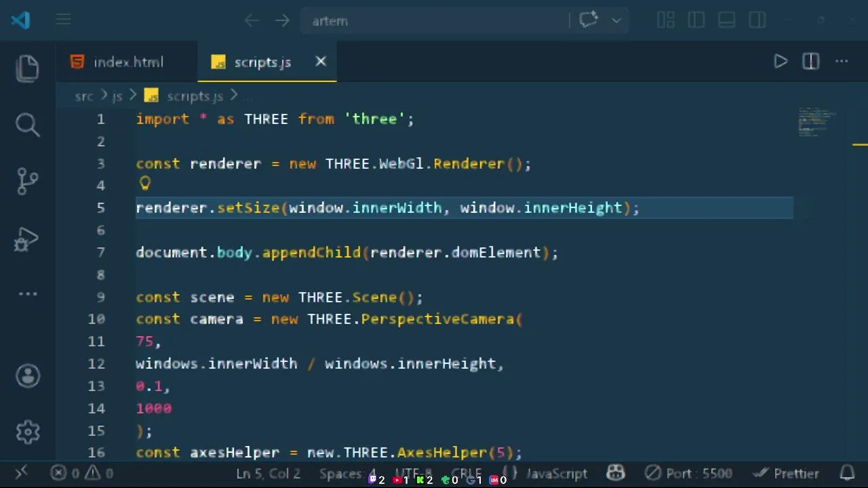The image size is (868, 488).
Task: Open the Accounts menu icon
Action: [x=28, y=375]
